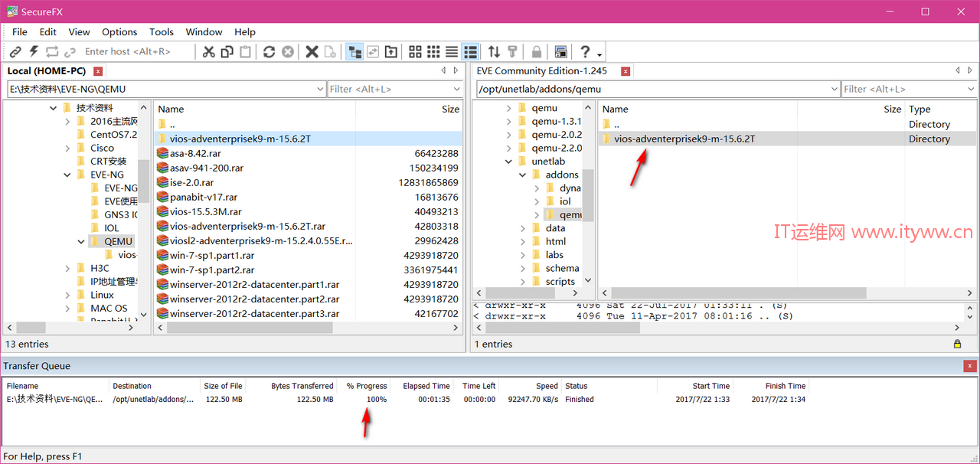Image resolution: width=980 pixels, height=464 pixels.
Task: Select ise-2.0.rar in local file list
Action: click(x=309, y=182)
